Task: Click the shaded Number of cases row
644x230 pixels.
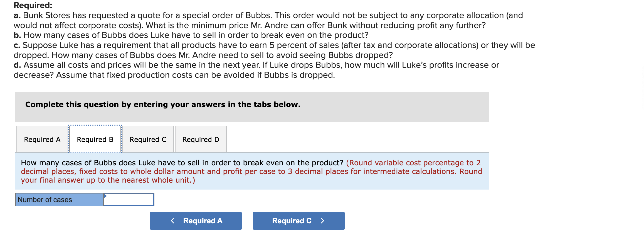Action: pyautogui.click(x=59, y=199)
